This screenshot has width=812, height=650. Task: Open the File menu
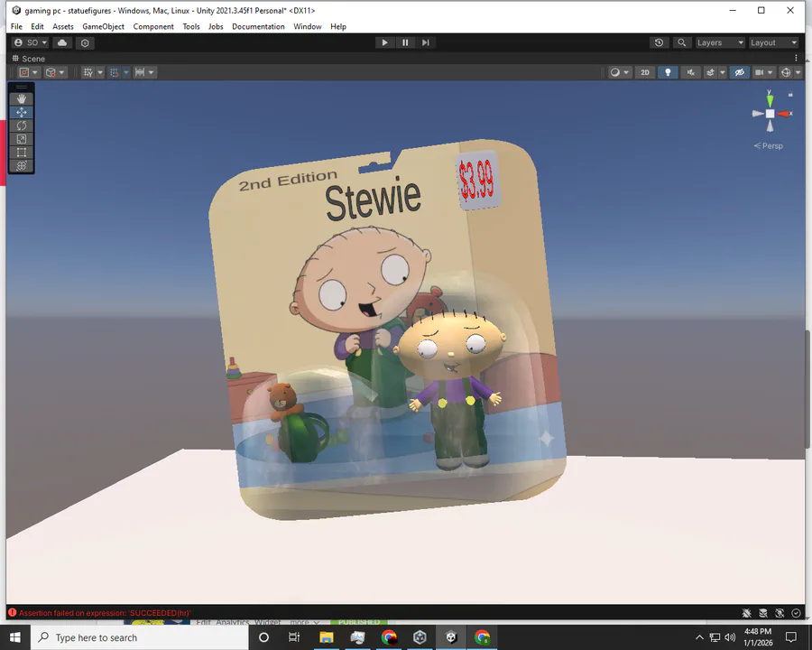point(16,26)
